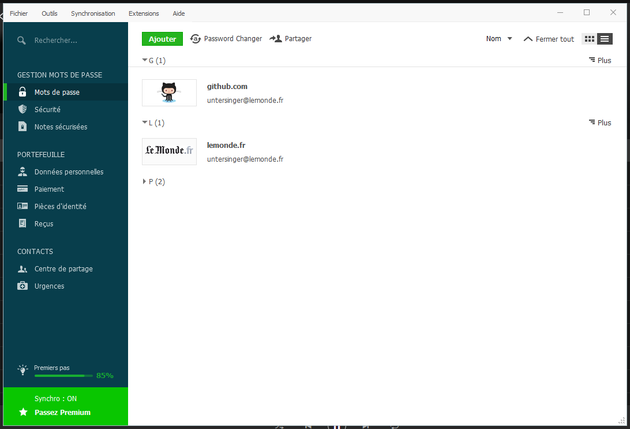
Task: Click Synchro : ON status
Action: coord(55,398)
